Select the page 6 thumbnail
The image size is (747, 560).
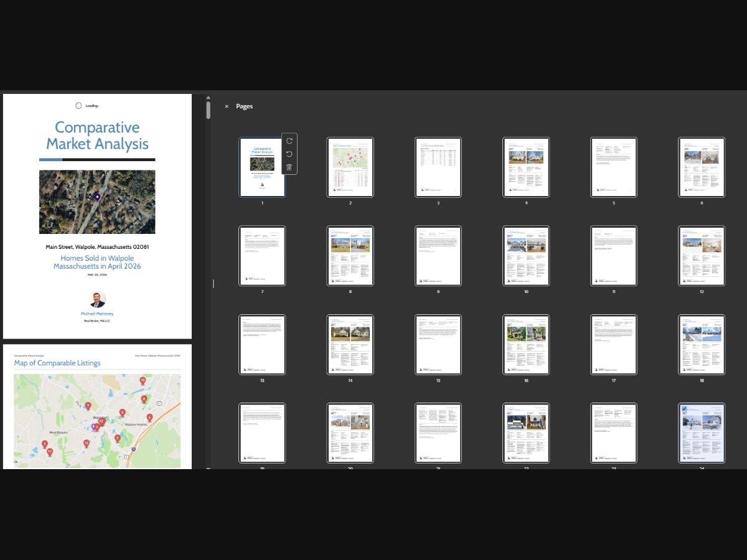pyautogui.click(x=702, y=167)
